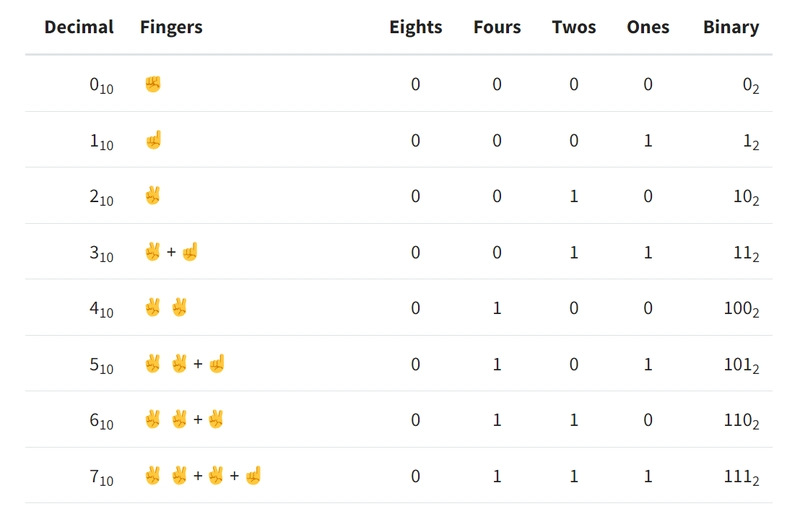Screen dimensions: 800x514
Task: Click the pointing finger emoji in the 5 row
Action: click(x=217, y=364)
